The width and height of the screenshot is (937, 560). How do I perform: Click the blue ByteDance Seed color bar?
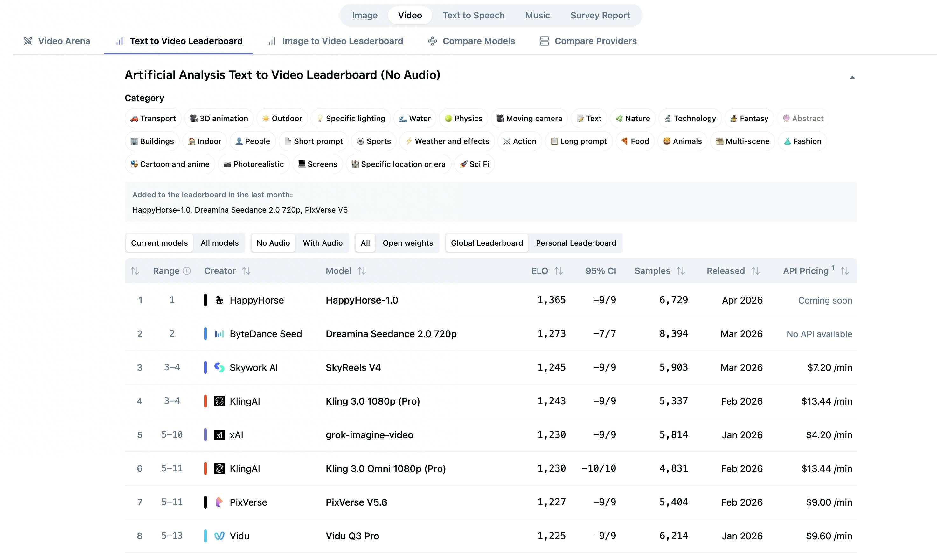click(205, 334)
